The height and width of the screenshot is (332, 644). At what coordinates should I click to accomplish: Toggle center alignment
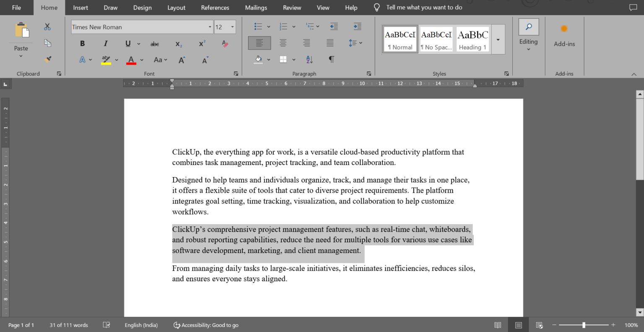(x=283, y=42)
